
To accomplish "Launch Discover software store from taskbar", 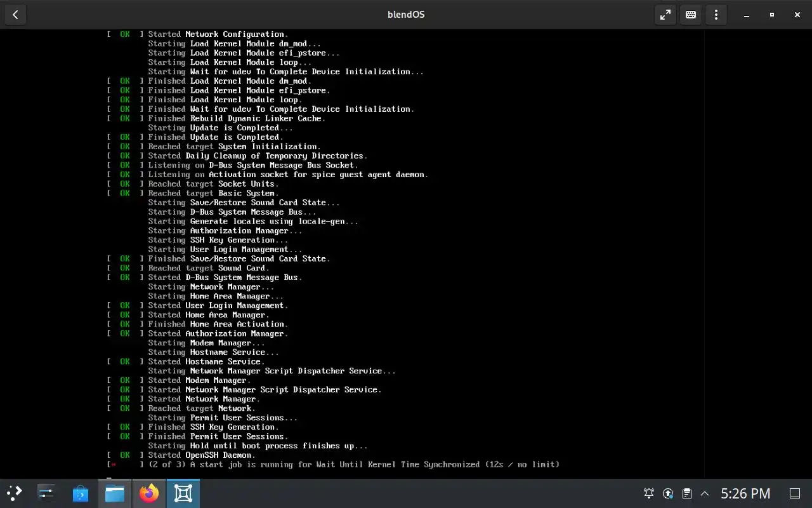I will (x=81, y=493).
